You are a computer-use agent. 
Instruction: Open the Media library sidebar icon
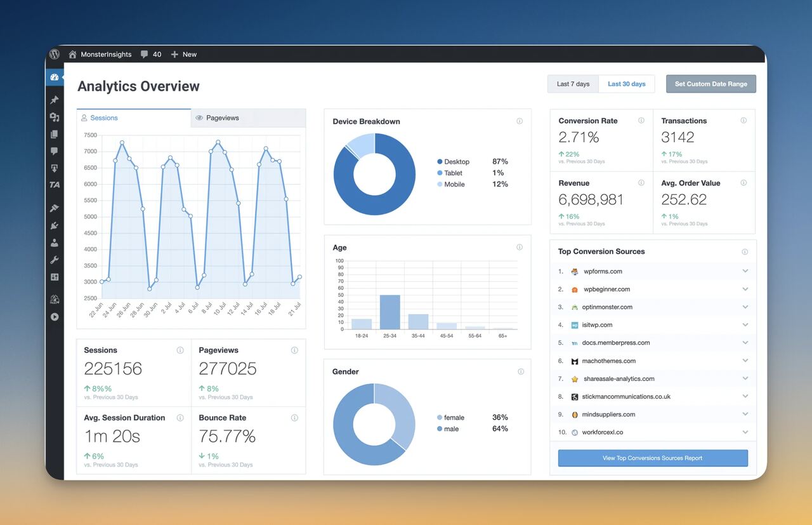click(55, 117)
